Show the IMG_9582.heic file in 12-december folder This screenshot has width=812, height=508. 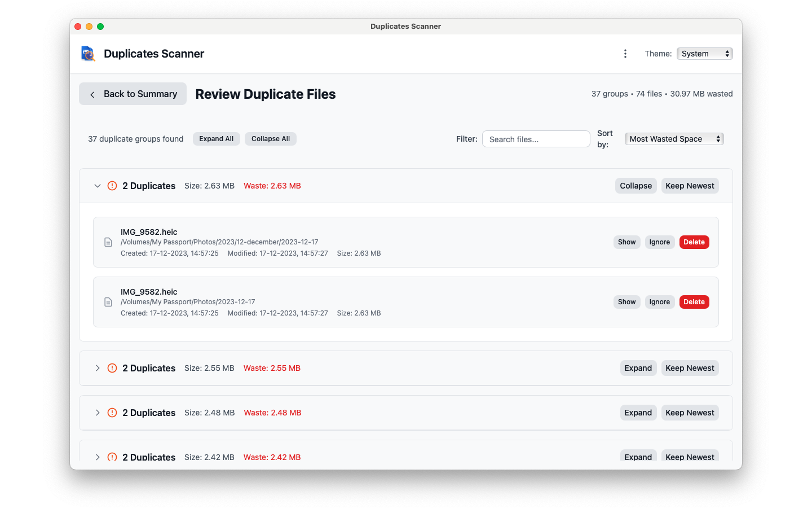626,242
